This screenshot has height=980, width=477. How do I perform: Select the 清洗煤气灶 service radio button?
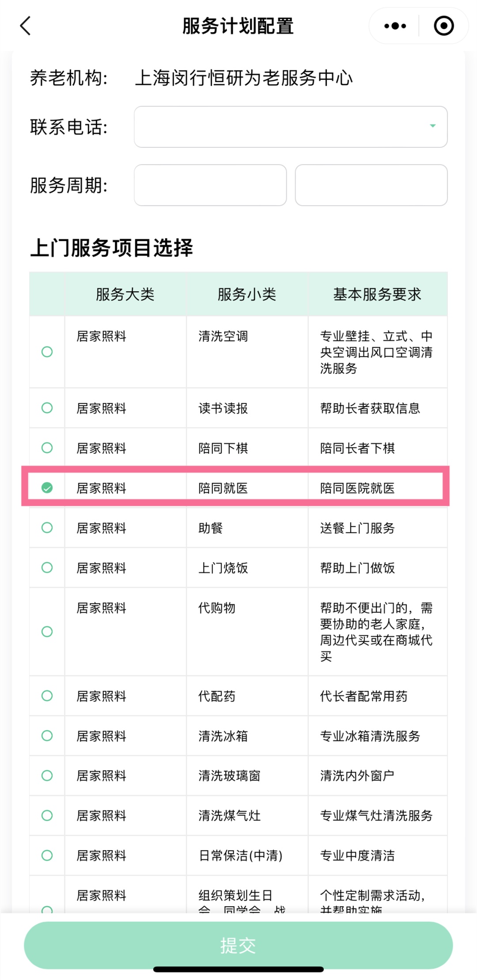pyautogui.click(x=47, y=815)
